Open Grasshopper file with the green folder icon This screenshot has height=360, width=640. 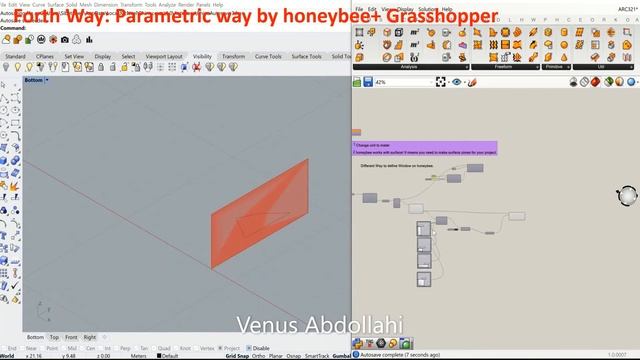pyautogui.click(x=357, y=82)
